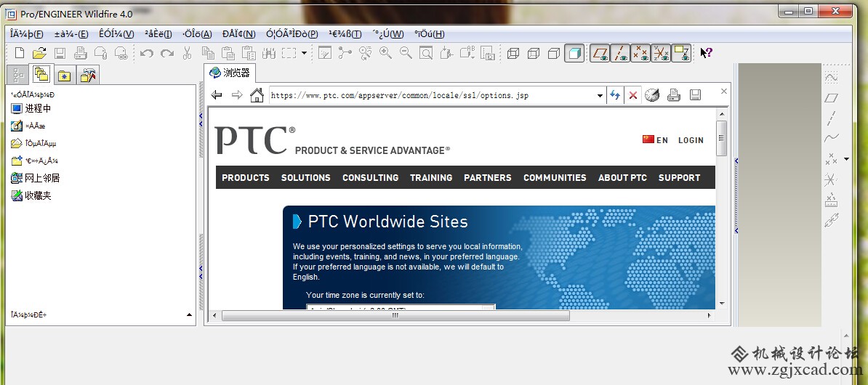Open the menu labelled with (H)
Image resolution: width=868 pixels, height=385 pixels.
430,33
